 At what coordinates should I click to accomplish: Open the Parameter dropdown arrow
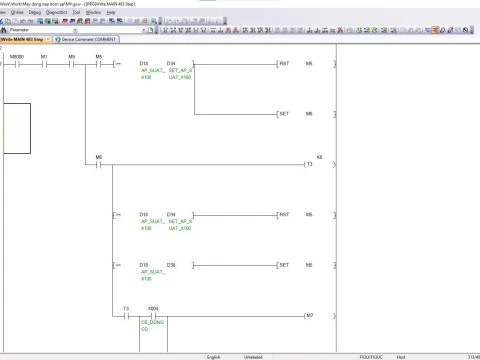[x=75, y=30]
